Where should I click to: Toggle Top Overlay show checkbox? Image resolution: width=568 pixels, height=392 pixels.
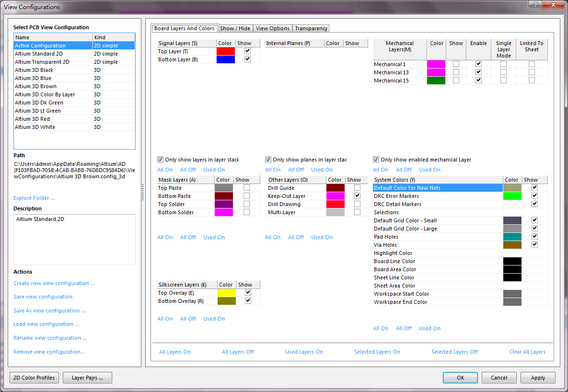pyautogui.click(x=248, y=292)
